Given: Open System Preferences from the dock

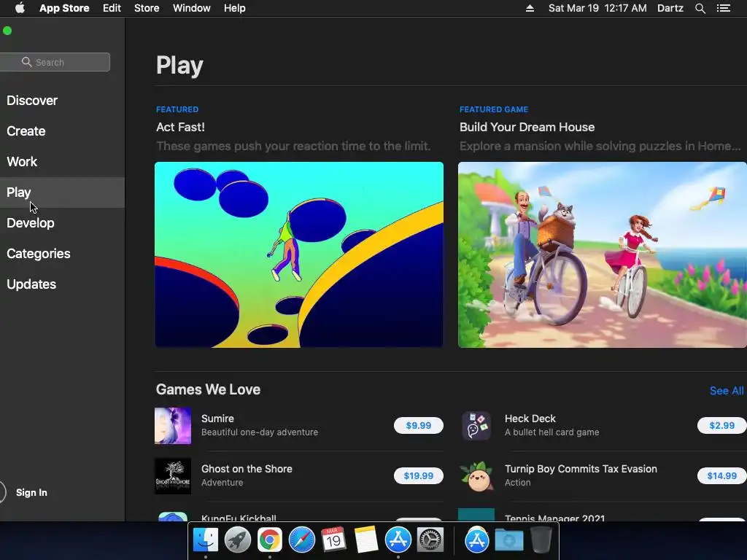Looking at the screenshot, I should point(430,540).
